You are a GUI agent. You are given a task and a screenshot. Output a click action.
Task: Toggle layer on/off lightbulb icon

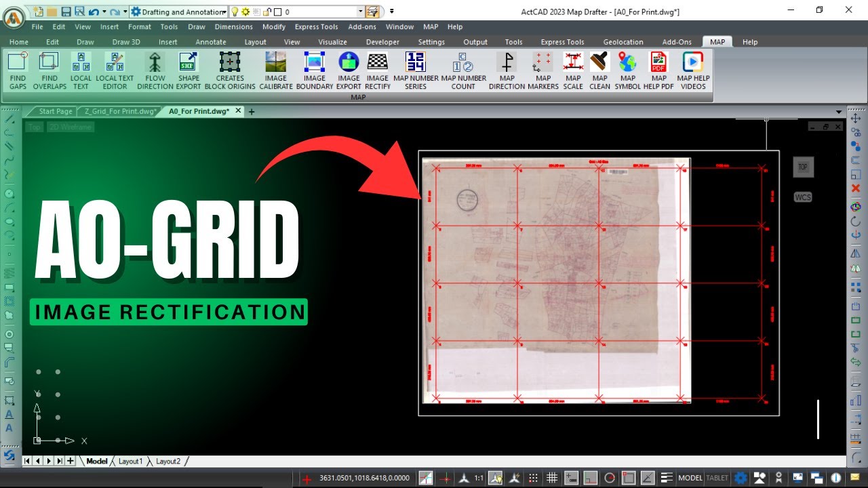point(235,12)
